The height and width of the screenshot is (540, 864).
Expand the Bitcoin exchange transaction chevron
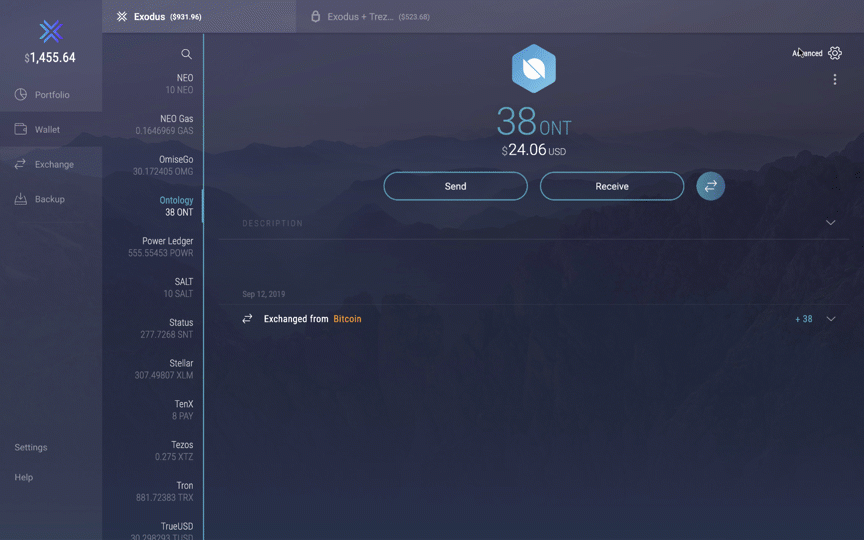point(830,318)
